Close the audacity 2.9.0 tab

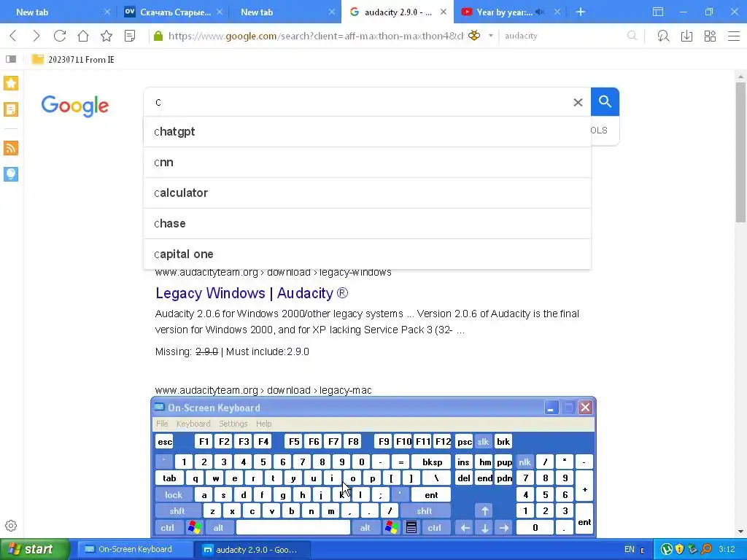click(x=444, y=12)
